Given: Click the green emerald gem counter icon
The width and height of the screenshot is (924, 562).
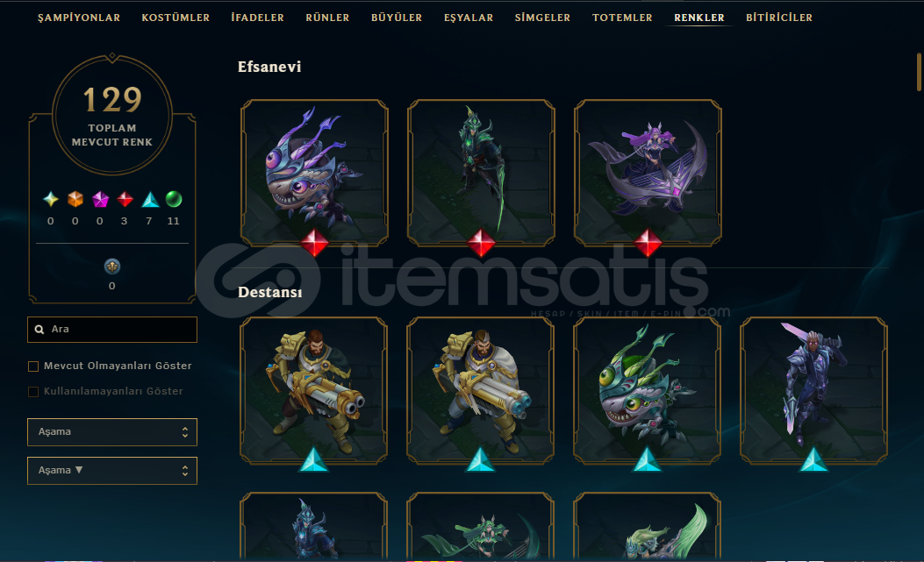Looking at the screenshot, I should click(174, 199).
